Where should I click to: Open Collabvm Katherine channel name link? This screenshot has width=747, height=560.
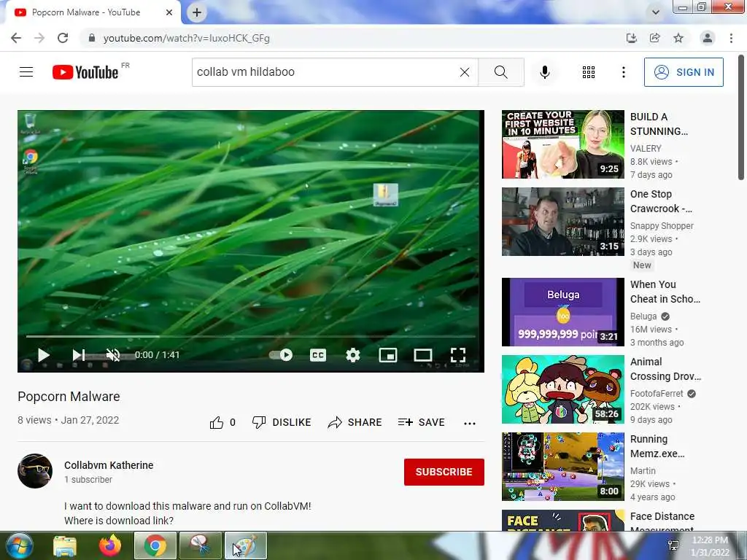point(109,465)
